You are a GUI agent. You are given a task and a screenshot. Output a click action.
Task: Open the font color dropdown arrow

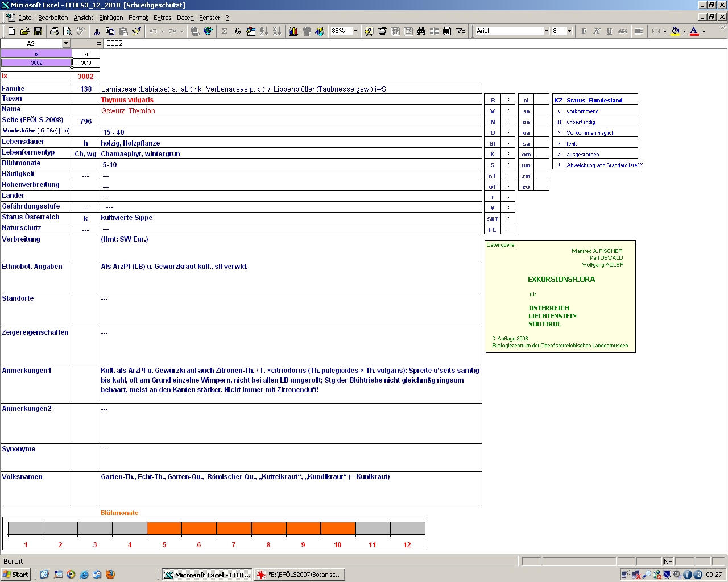(704, 31)
